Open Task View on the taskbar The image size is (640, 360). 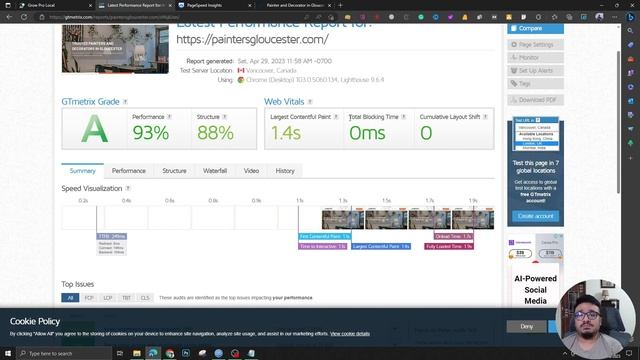(x=120, y=353)
